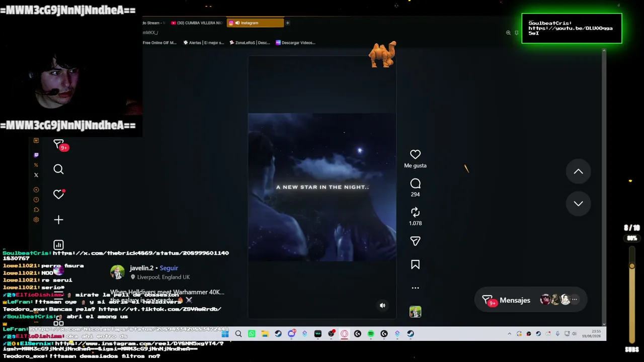The image size is (644, 362).
Task: Open the reel's audio thumbnail
Action: pyautogui.click(x=415, y=312)
